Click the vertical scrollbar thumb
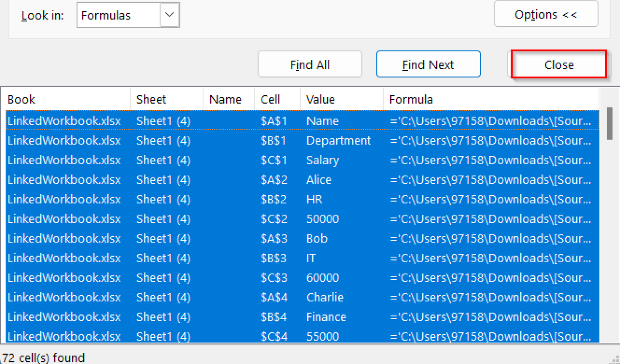620x364 pixels. pos(610,123)
